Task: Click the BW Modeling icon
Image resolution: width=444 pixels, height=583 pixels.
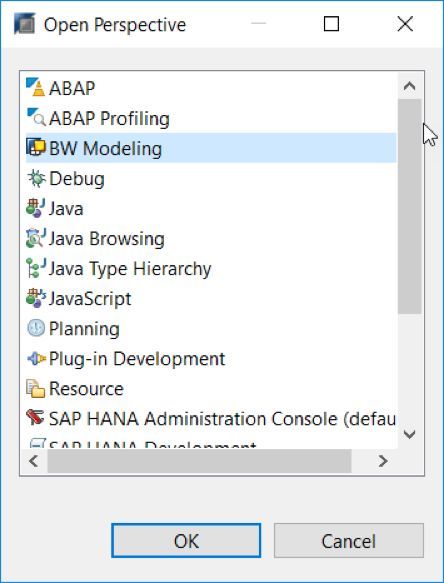Action: point(36,148)
